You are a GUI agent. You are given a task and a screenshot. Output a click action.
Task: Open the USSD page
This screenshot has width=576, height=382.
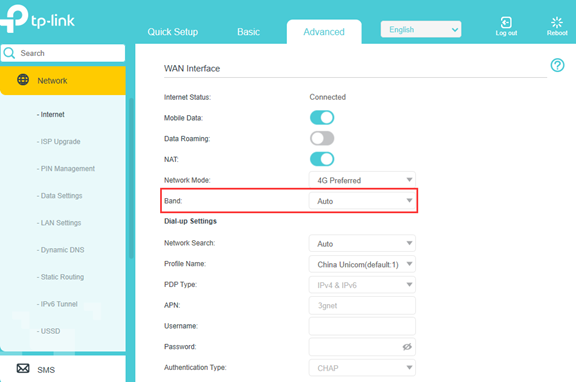click(x=48, y=331)
